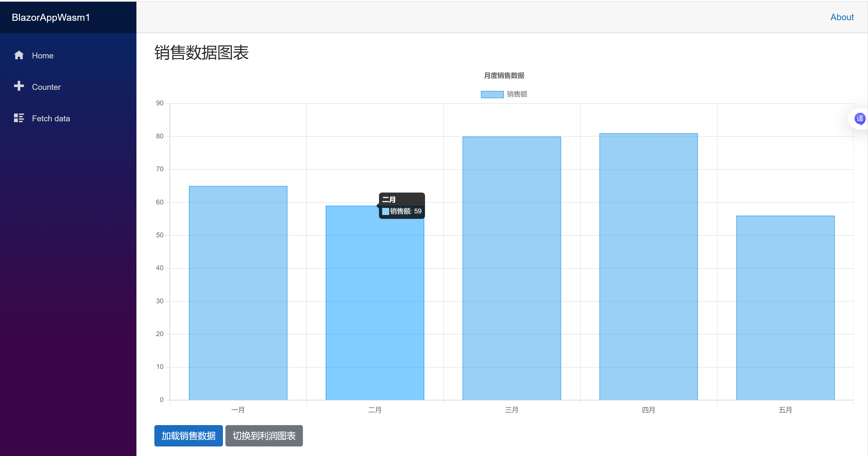The image size is (868, 456).
Task: Click the 月度销售数据 chart title
Action: (504, 76)
